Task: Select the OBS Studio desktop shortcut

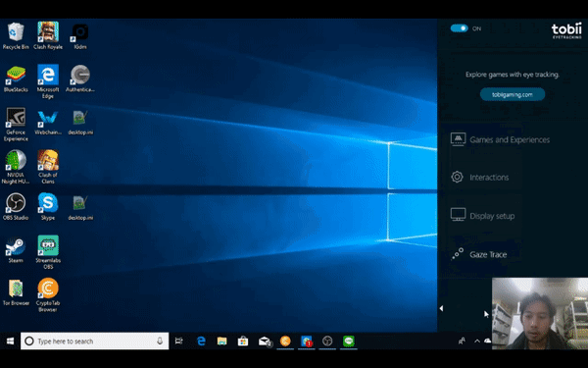Action: coord(16,206)
